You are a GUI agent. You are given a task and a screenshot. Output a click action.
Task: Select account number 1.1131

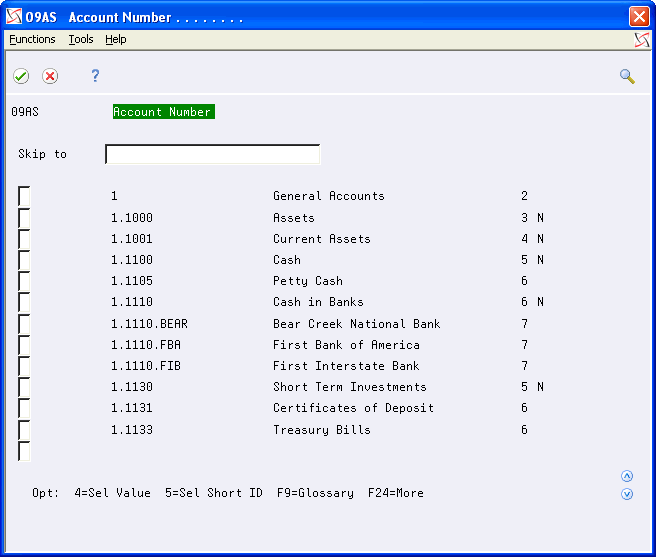(x=132, y=408)
